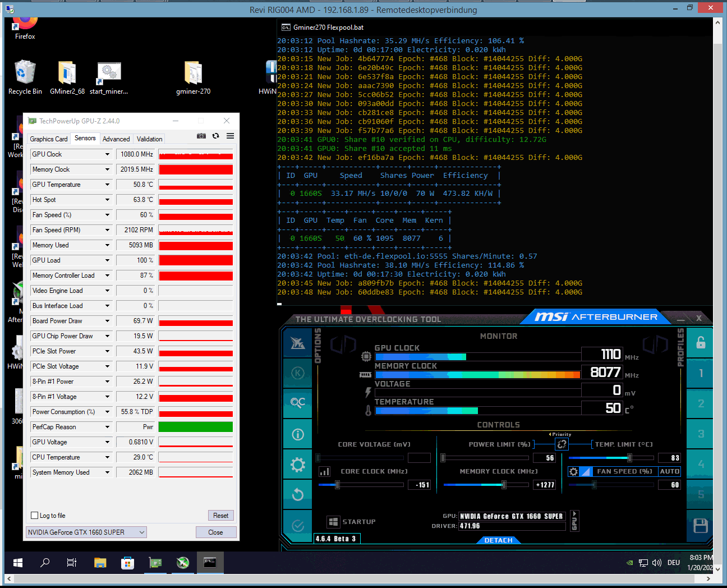
Task: Expand Memory Clock sensor dropdown
Action: tap(107, 169)
